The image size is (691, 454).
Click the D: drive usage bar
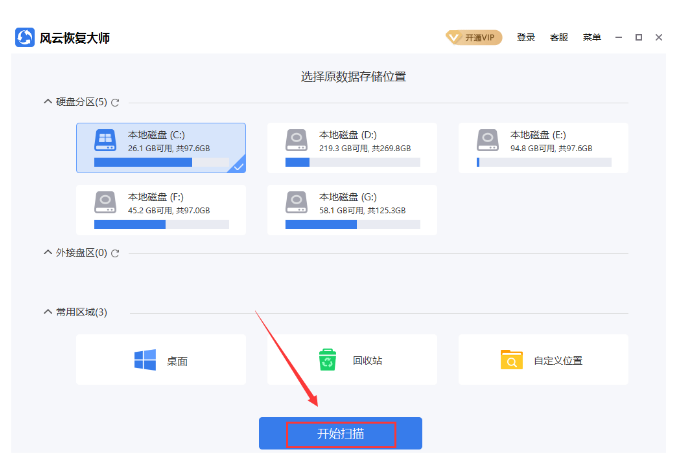(353, 163)
